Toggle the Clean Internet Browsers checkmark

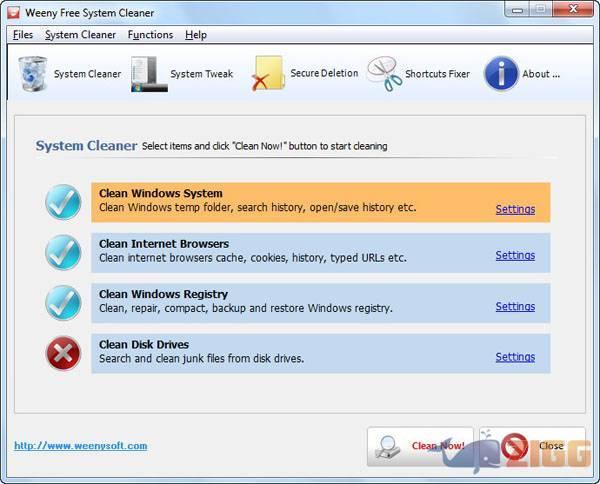63,252
